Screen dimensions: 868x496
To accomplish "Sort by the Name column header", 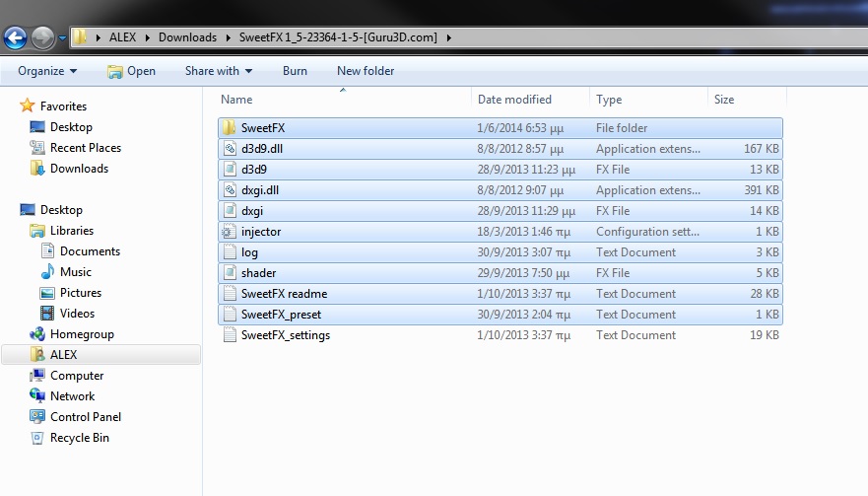I will [x=236, y=100].
